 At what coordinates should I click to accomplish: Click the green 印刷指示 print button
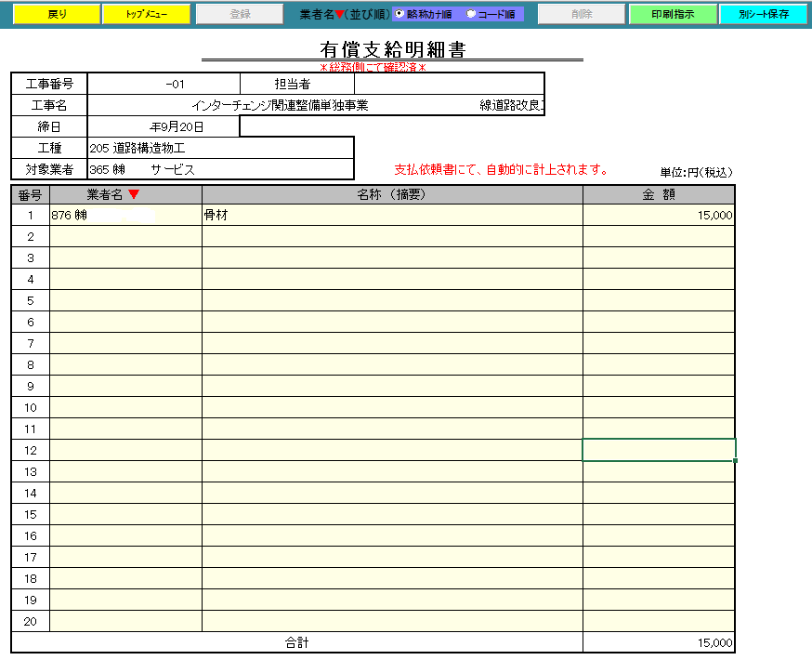coord(673,15)
